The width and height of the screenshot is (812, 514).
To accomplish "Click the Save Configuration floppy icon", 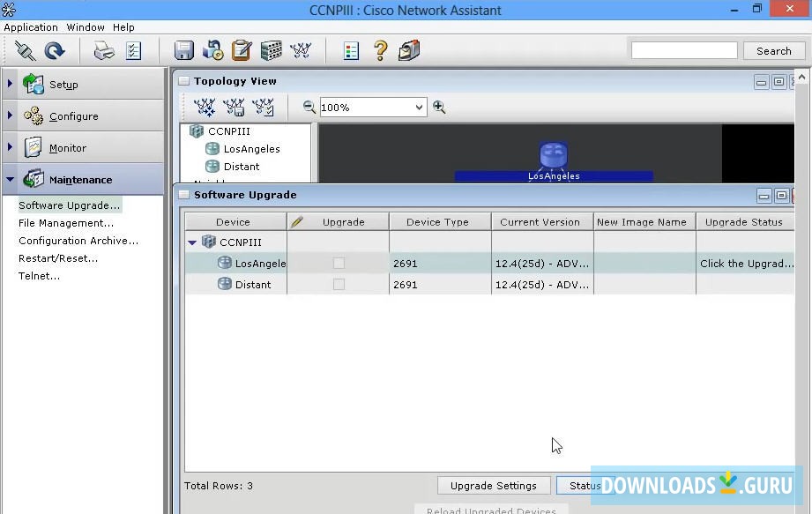I will (184, 51).
